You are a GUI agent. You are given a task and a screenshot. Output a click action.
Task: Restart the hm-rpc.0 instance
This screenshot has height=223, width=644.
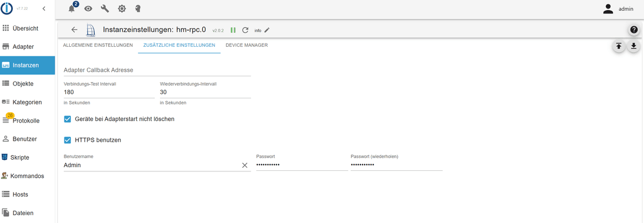click(x=245, y=30)
